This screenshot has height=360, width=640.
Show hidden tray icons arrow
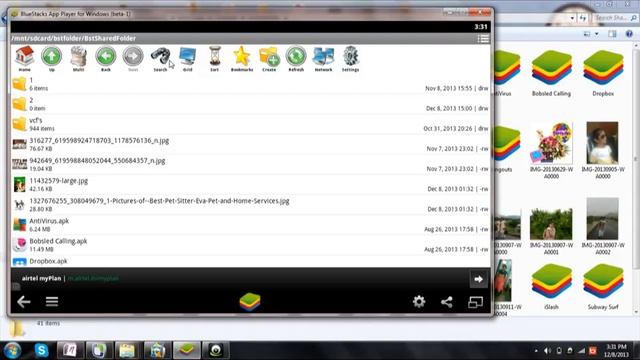[x=536, y=351]
